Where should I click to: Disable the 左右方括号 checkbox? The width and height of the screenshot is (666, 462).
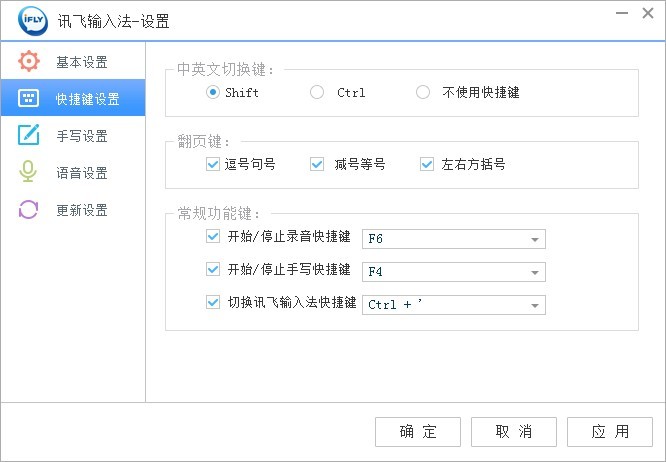coord(428,163)
